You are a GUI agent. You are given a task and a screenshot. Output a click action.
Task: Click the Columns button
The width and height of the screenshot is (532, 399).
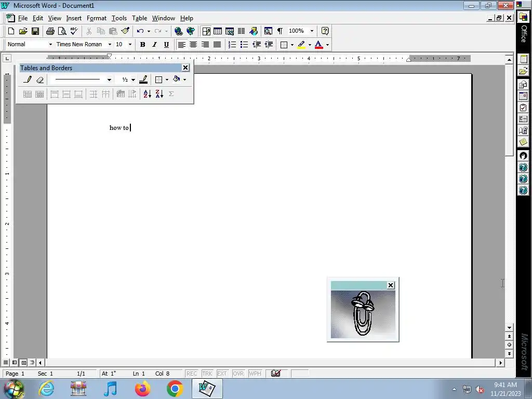[241, 31]
